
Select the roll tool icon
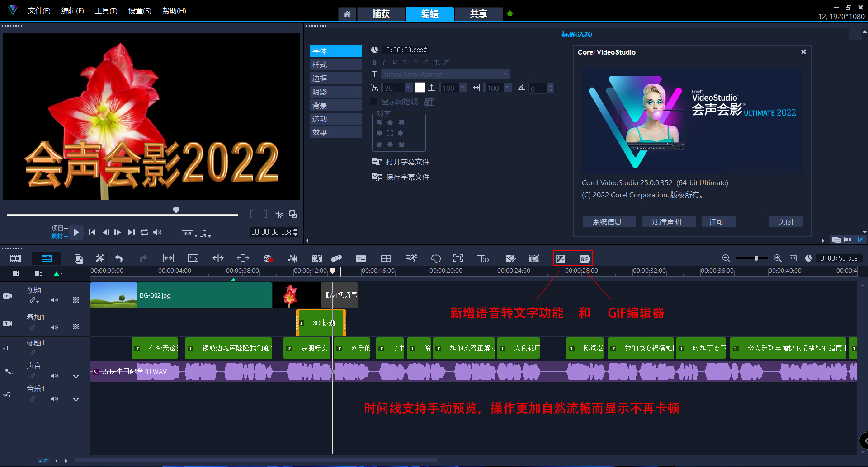pyautogui.click(x=218, y=258)
